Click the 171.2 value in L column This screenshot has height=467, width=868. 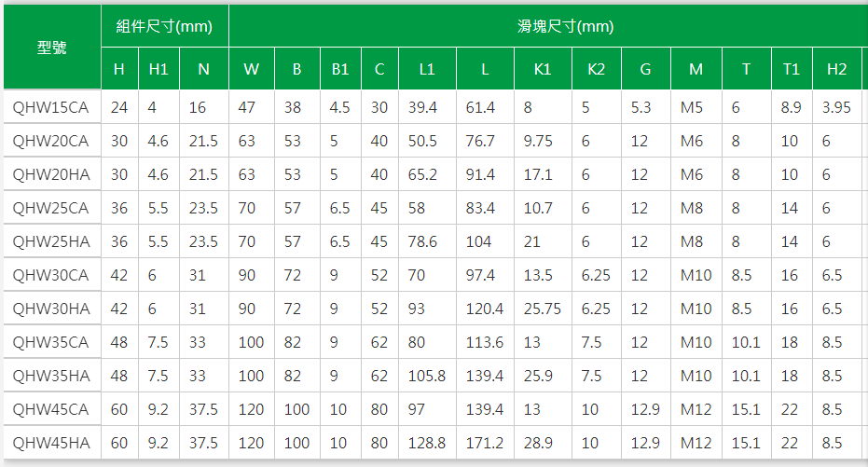point(485,443)
